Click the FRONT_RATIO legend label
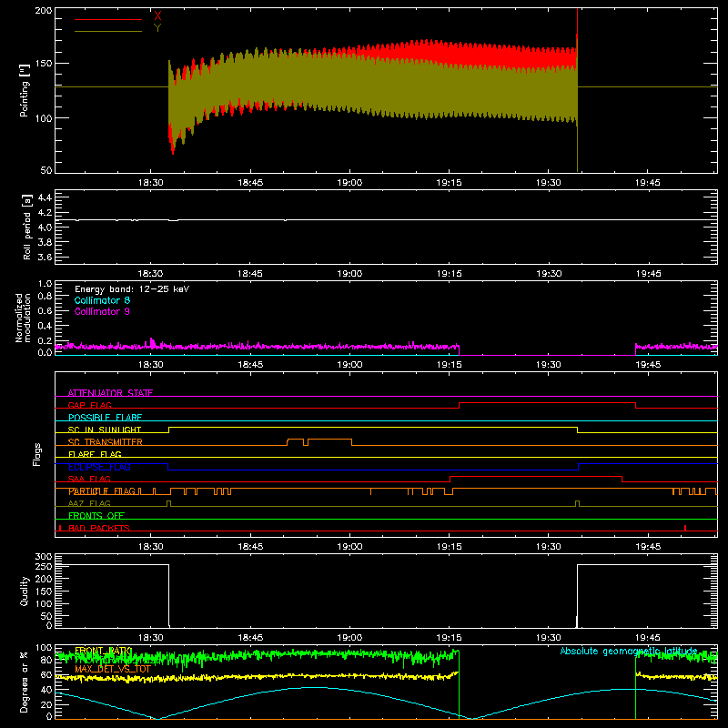The image size is (728, 728). click(x=104, y=651)
